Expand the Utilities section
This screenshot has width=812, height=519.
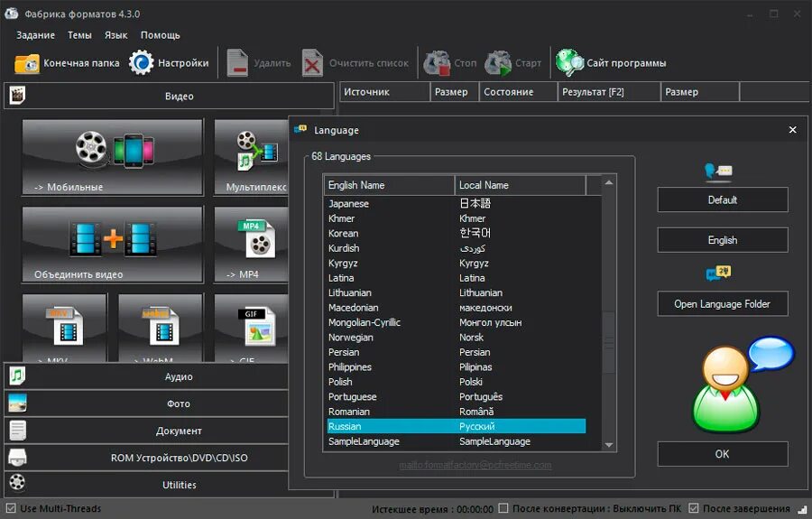click(x=146, y=485)
